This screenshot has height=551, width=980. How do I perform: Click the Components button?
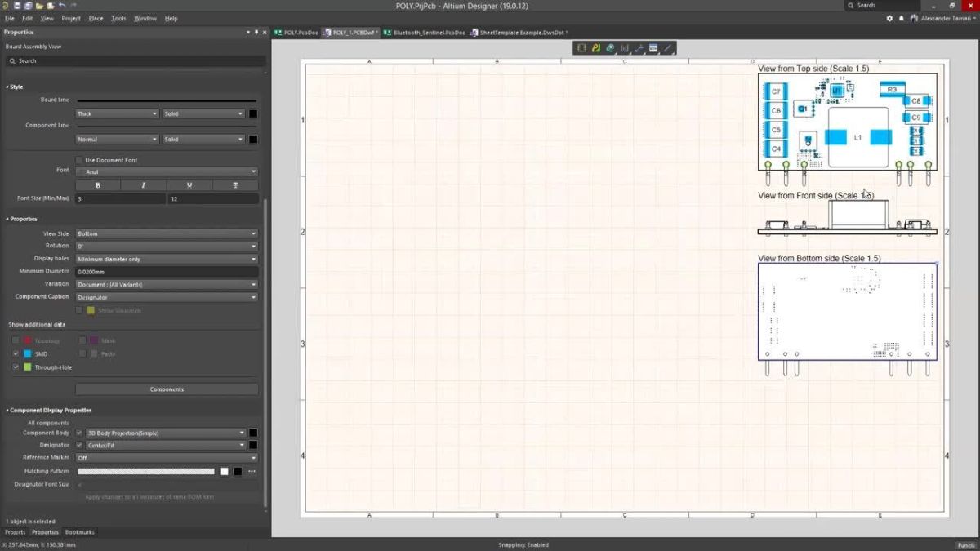coord(167,389)
